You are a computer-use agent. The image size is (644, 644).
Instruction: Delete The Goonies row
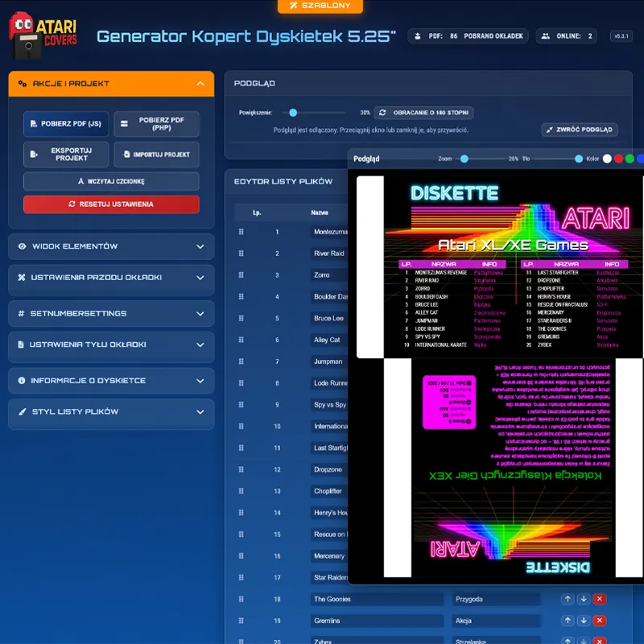(600, 599)
